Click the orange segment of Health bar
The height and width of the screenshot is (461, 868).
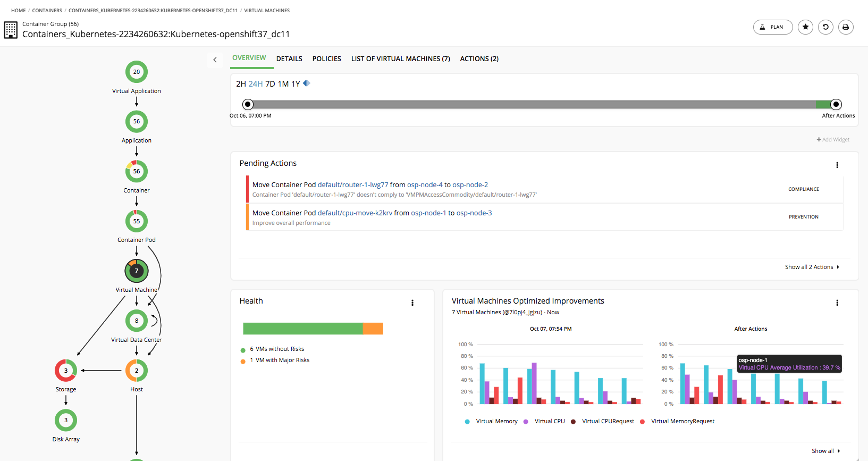pyautogui.click(x=373, y=329)
